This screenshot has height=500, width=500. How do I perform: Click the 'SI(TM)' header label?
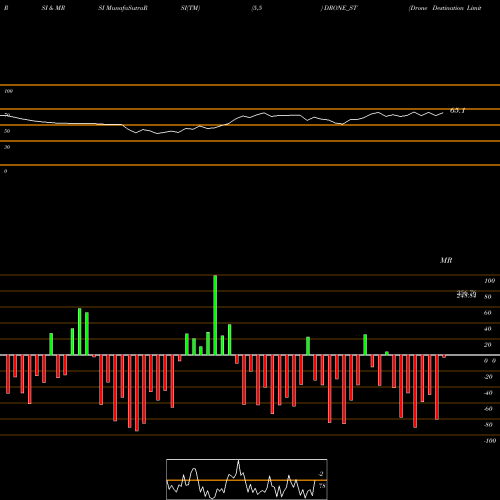(190, 8)
